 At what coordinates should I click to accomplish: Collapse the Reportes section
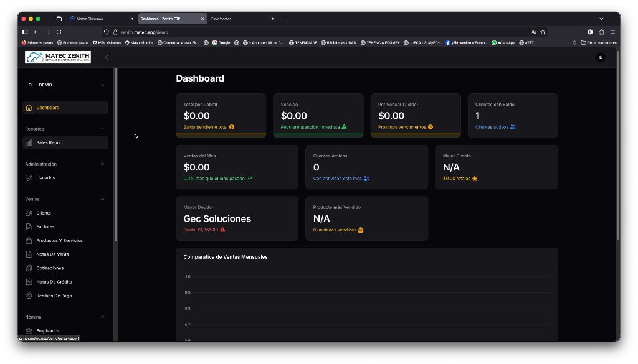(x=103, y=129)
